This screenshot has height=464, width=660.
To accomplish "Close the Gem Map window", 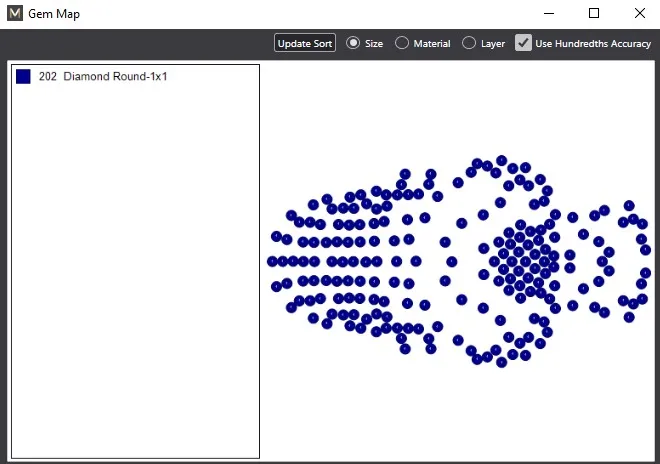I will click(x=639, y=14).
